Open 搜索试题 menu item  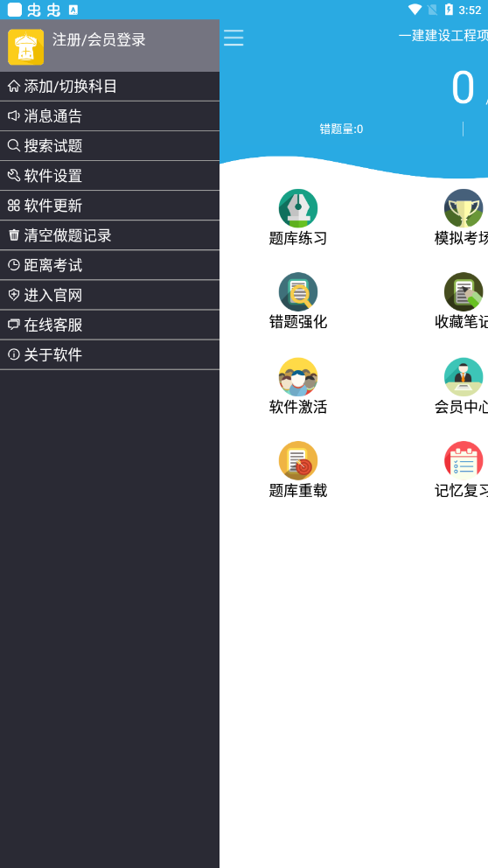109,146
